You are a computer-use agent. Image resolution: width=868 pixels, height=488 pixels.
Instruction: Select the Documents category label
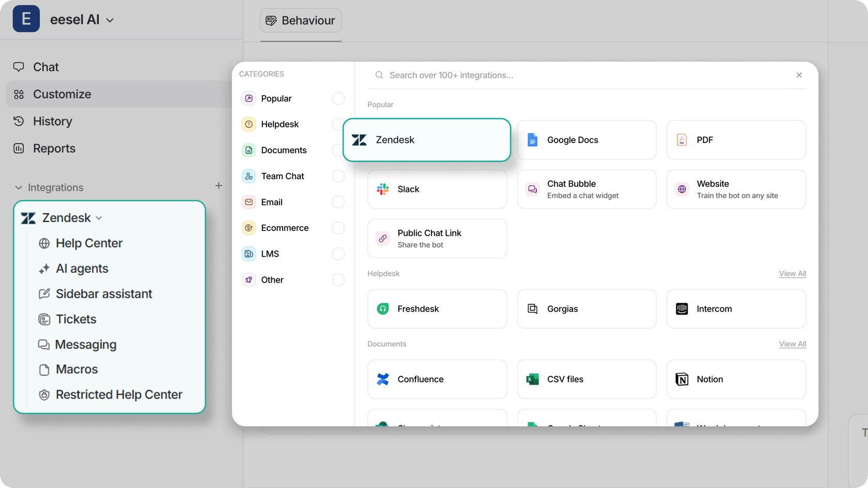click(284, 150)
